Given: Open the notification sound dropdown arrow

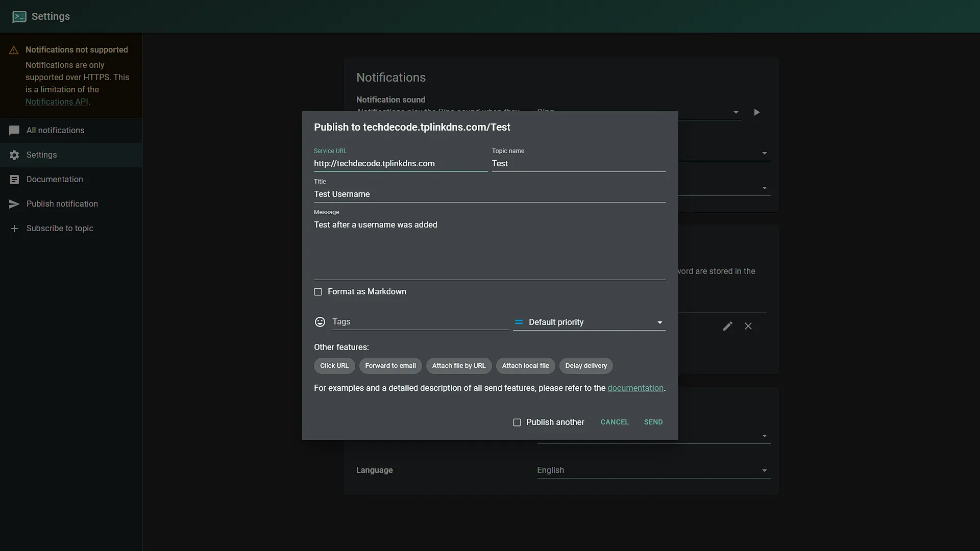Looking at the screenshot, I should pyautogui.click(x=736, y=112).
